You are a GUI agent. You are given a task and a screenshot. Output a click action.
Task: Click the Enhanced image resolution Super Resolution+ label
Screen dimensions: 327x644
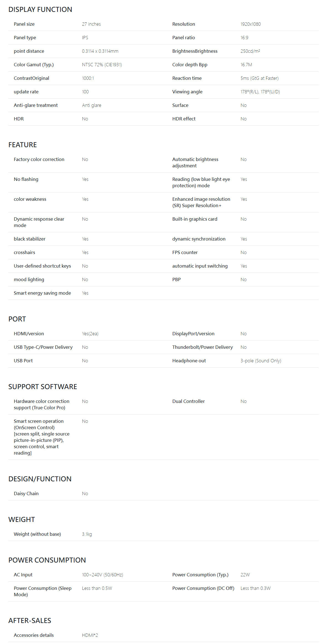click(x=201, y=202)
